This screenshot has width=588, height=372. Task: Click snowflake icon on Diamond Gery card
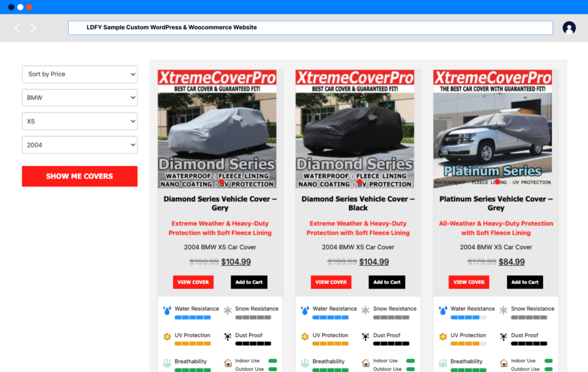(227, 310)
